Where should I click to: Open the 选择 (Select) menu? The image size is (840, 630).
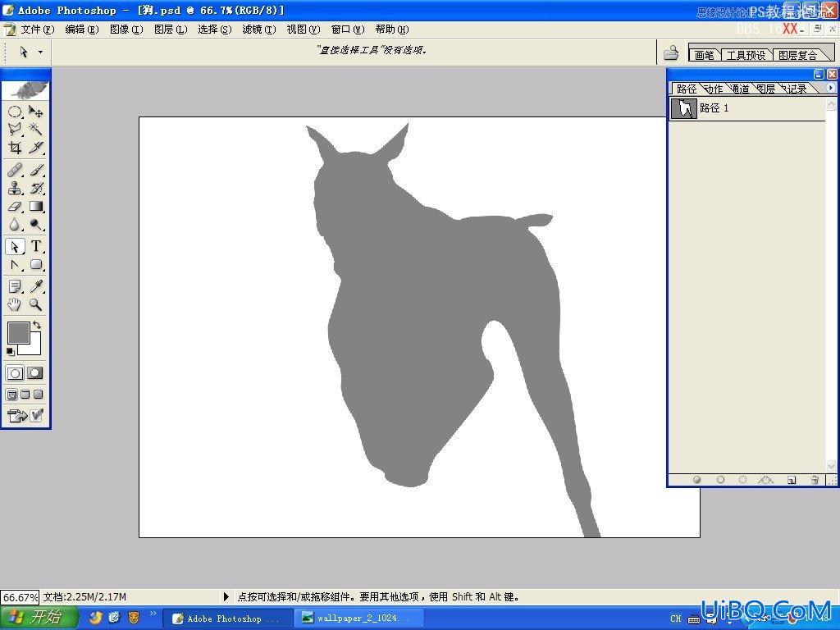214,30
